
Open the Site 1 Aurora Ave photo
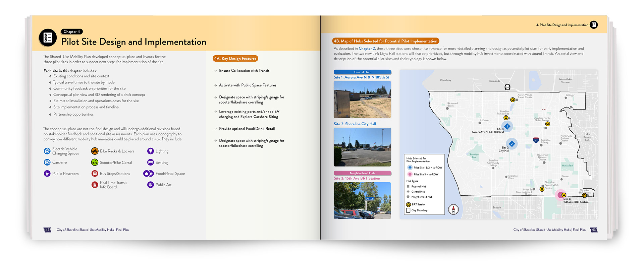362,100
